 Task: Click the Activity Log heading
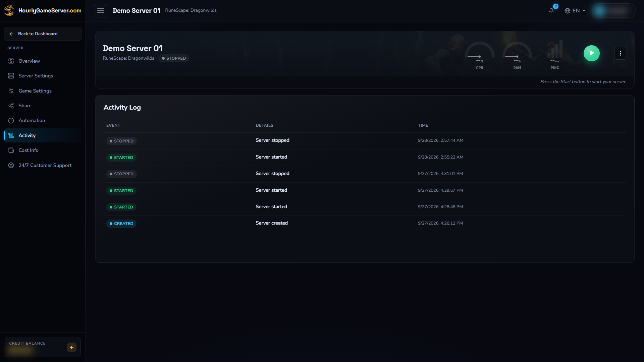[122, 107]
